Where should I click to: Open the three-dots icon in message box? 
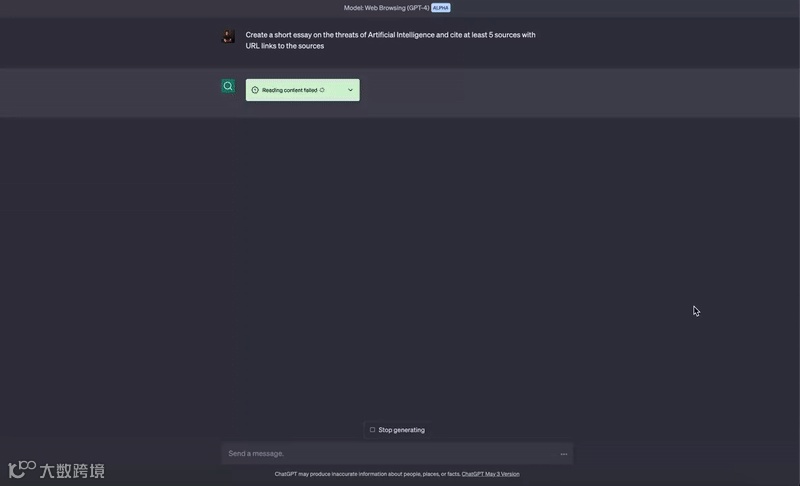(x=564, y=454)
